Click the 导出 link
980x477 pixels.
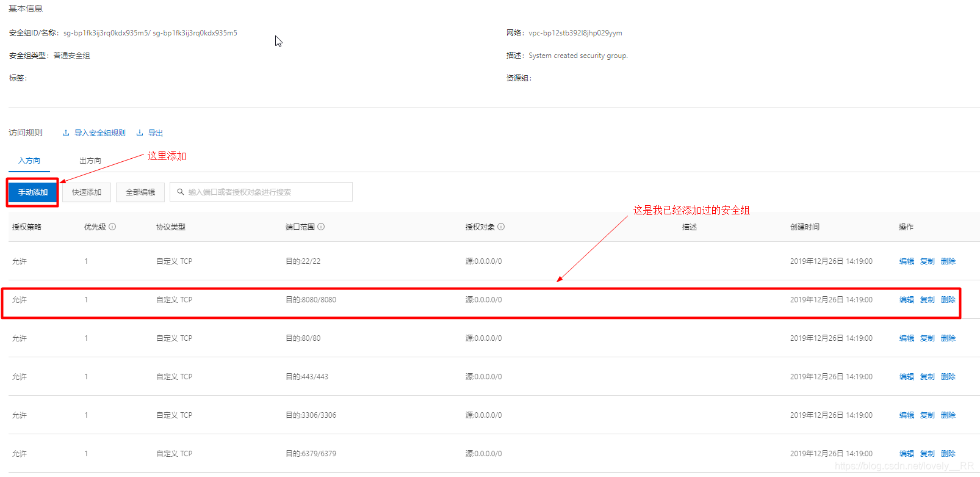pyautogui.click(x=156, y=133)
